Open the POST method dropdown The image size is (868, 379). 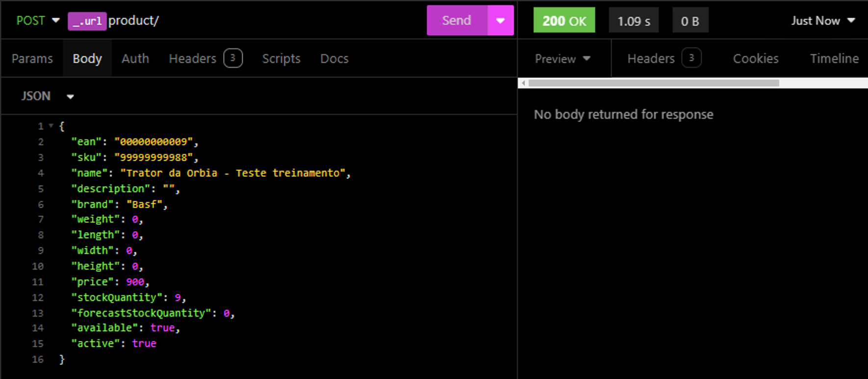pos(37,21)
